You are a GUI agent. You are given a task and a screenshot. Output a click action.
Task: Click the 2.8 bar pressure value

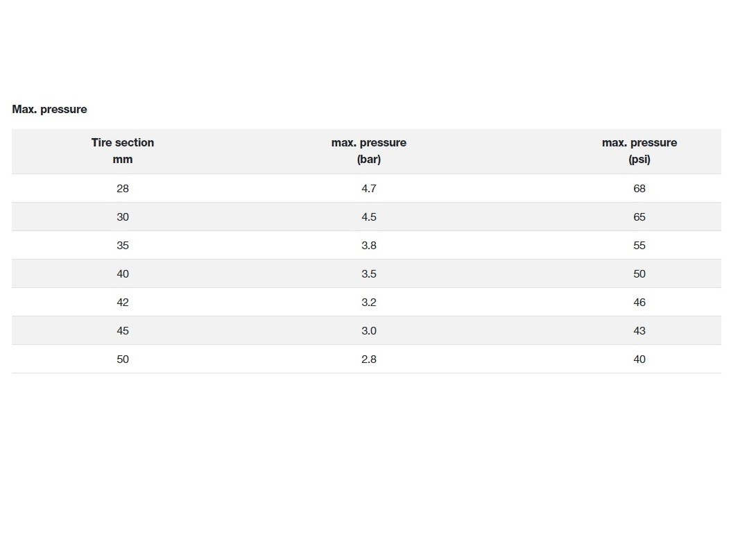(368, 359)
